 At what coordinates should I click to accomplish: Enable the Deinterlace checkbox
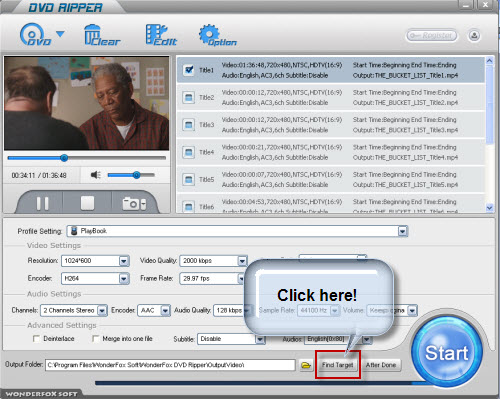click(x=37, y=339)
